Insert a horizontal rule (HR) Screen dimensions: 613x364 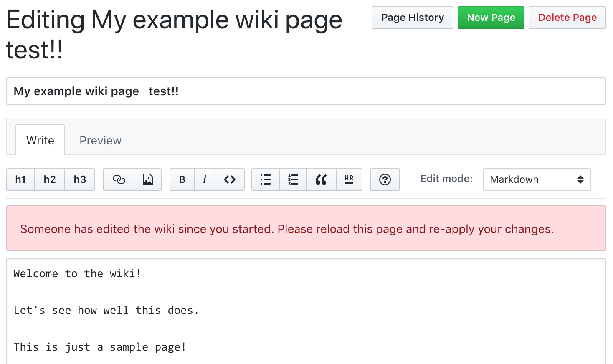pos(349,179)
